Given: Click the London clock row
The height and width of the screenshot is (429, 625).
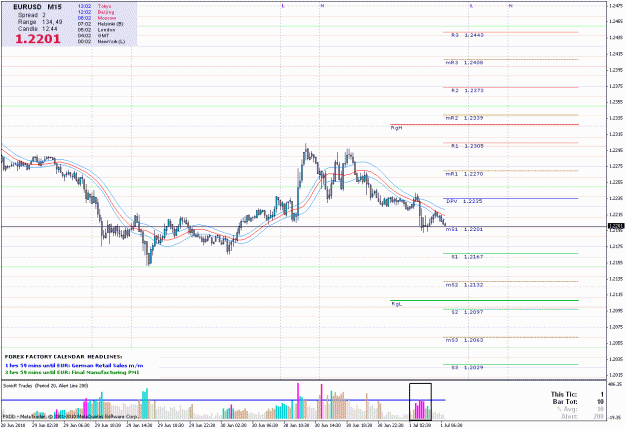Looking at the screenshot, I should click(96, 30).
